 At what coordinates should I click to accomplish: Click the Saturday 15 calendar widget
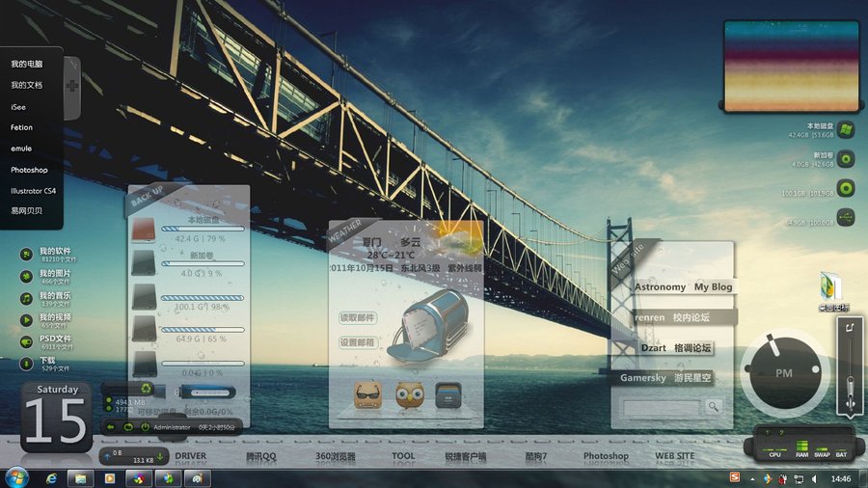pos(57,417)
